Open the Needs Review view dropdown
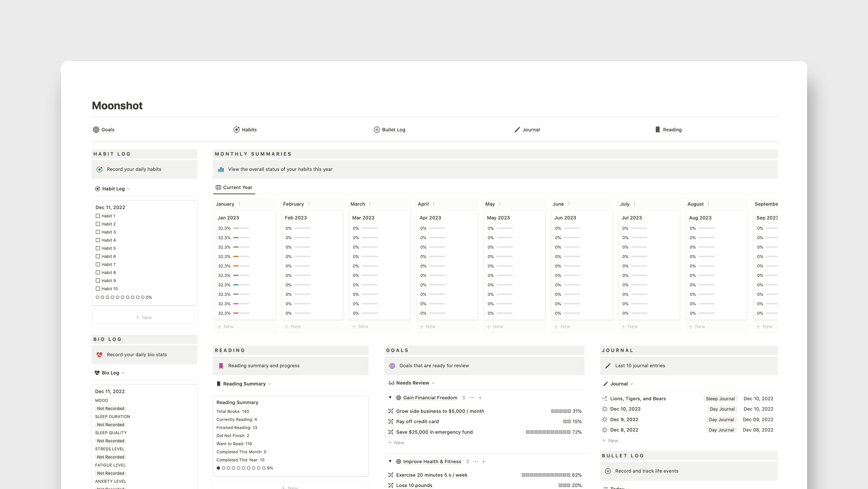 (412, 383)
